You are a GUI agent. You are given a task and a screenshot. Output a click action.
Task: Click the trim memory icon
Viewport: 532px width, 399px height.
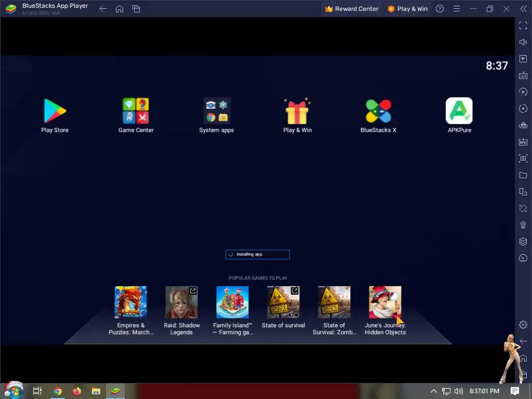tap(523, 125)
